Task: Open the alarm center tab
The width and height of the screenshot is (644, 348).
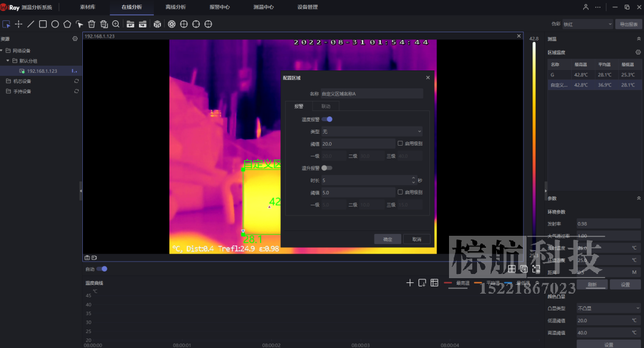Action: (219, 7)
